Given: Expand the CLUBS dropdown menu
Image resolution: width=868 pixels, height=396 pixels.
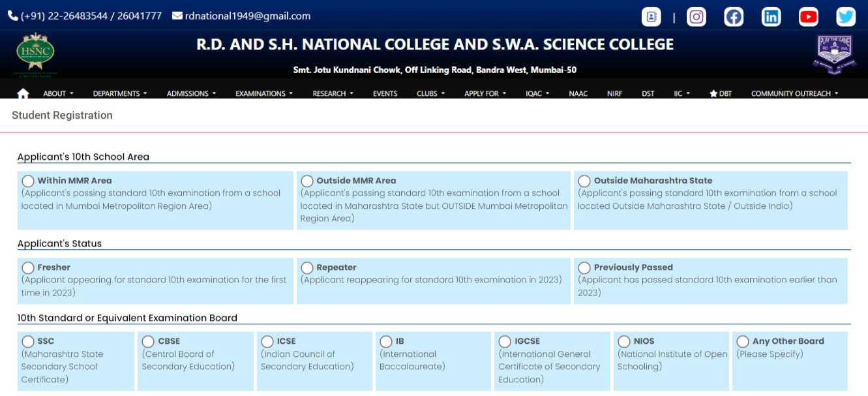Looking at the screenshot, I should pyautogui.click(x=430, y=94).
